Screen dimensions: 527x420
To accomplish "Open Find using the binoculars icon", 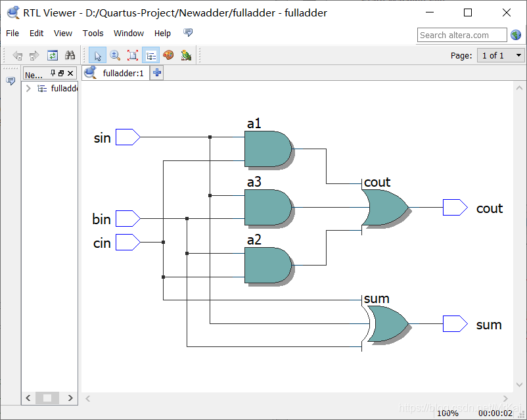I will pos(70,55).
